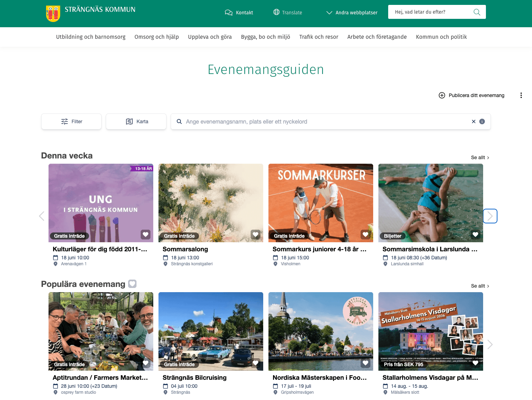Open the Uppleva och göra menu
The height and width of the screenshot is (400, 532).
210,37
